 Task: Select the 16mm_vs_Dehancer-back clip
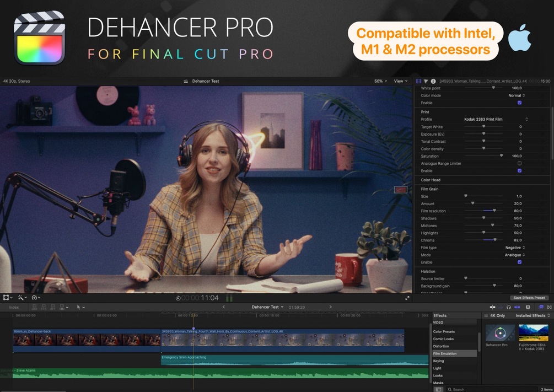(x=87, y=340)
